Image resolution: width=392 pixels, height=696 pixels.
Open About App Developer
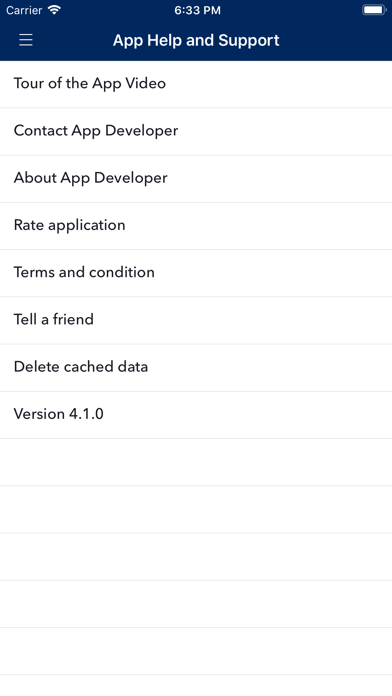click(196, 179)
